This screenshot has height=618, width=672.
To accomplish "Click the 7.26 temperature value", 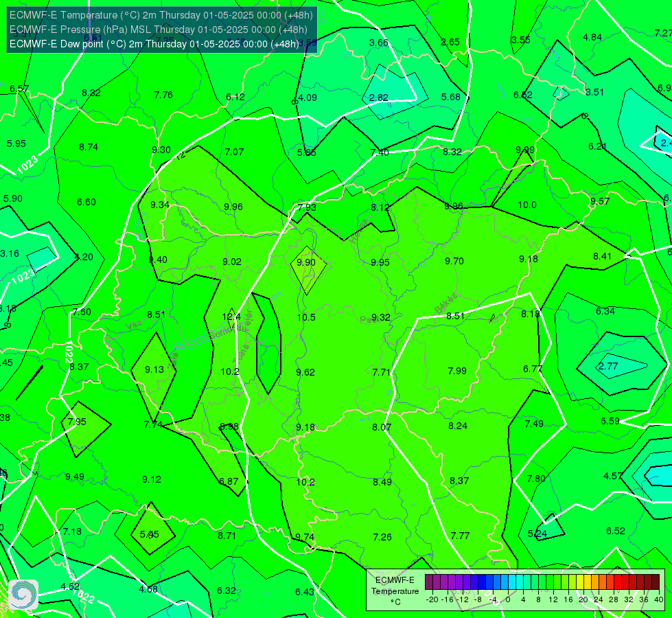I will (382, 537).
